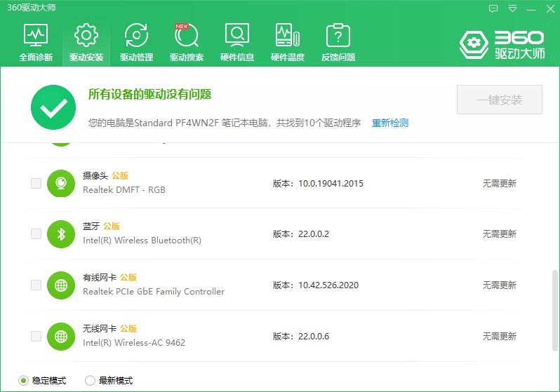
Task: Open the 硬件信息 hardware info section
Action: pos(236,43)
